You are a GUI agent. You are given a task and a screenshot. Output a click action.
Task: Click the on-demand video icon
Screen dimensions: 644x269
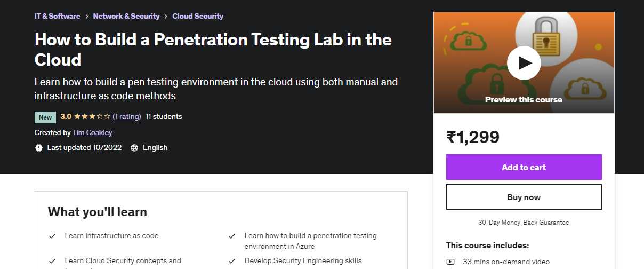pos(451,262)
